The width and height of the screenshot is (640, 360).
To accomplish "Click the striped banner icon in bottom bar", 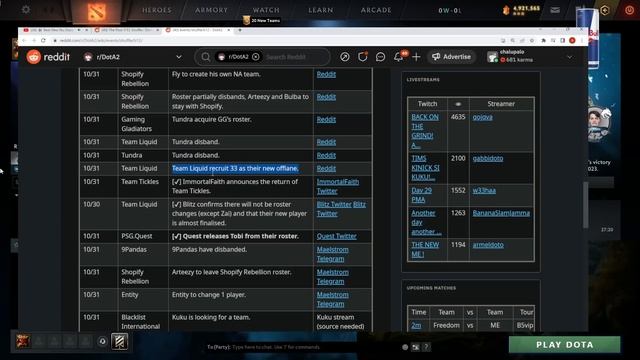I will [x=119, y=341].
